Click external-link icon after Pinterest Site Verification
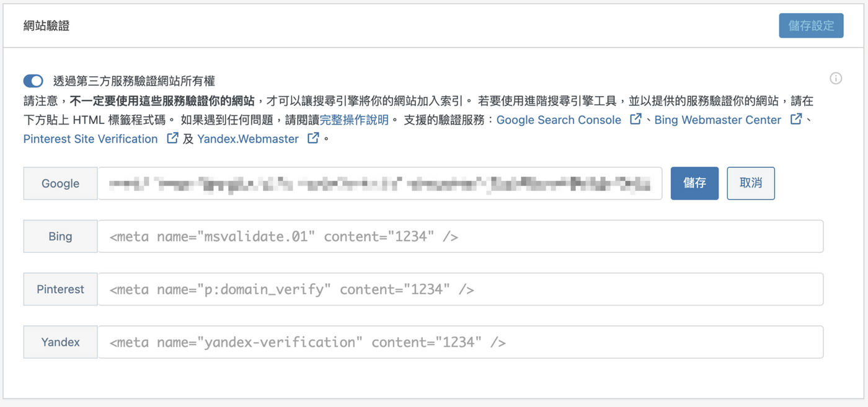 click(173, 138)
